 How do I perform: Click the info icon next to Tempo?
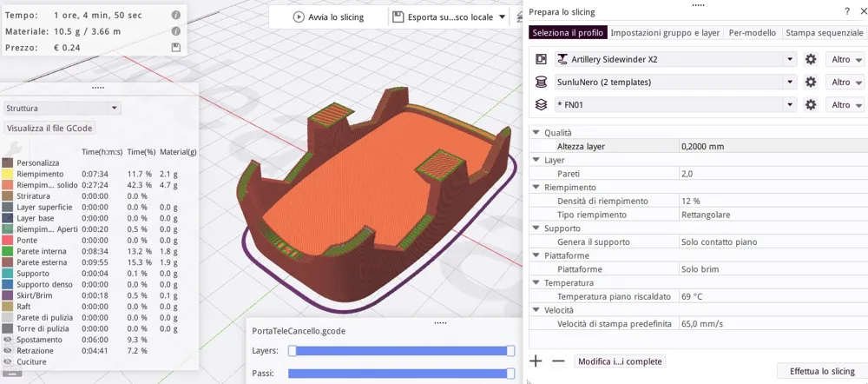point(176,16)
